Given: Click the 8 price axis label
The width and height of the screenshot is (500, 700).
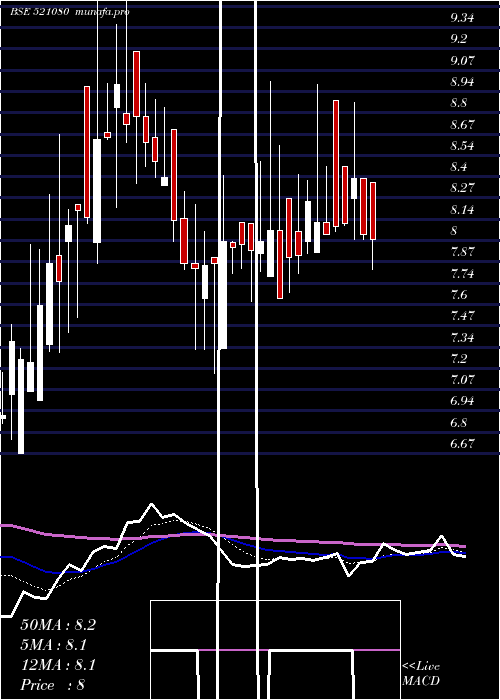Looking at the screenshot, I should click(x=454, y=230).
